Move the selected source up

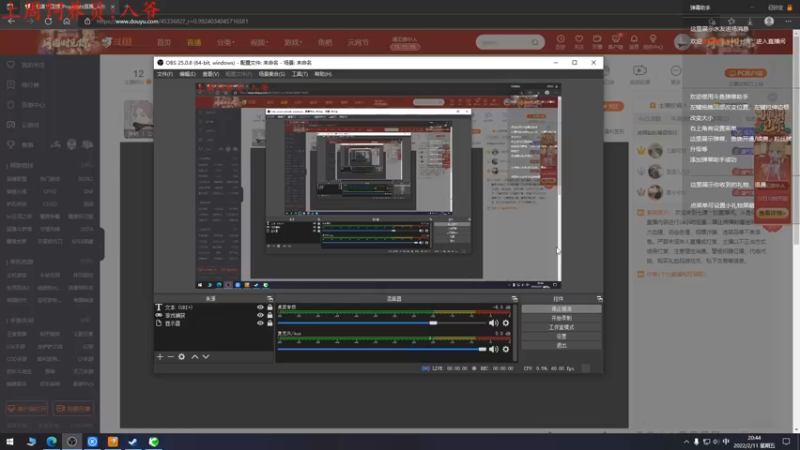click(194, 357)
